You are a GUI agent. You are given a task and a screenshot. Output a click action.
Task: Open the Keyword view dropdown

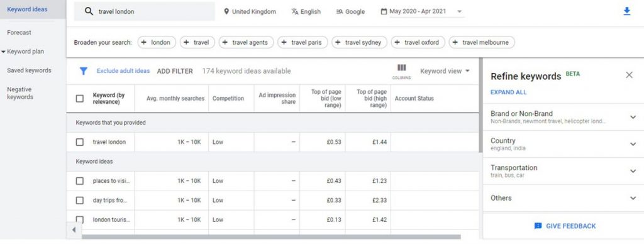tap(445, 71)
